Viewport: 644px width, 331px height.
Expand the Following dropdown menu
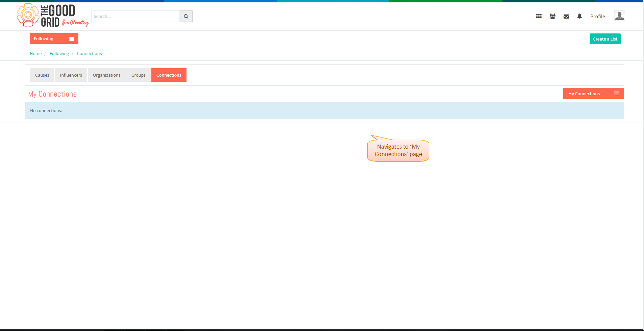(54, 39)
